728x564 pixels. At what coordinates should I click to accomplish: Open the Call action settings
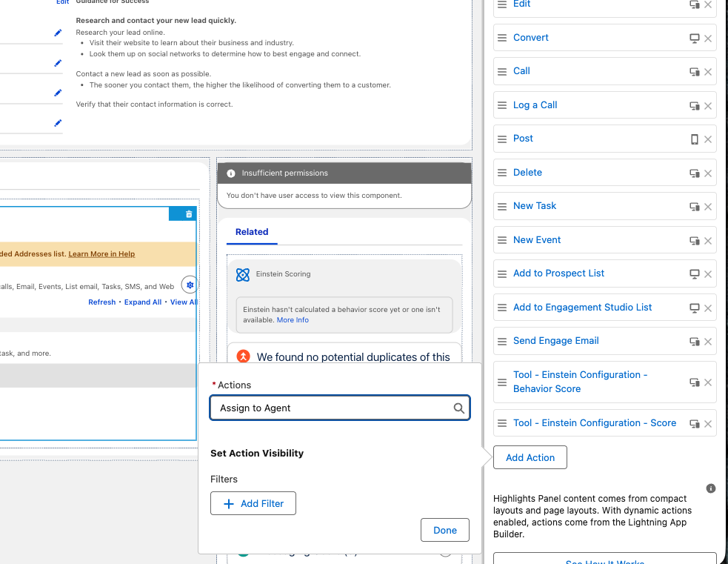point(521,71)
